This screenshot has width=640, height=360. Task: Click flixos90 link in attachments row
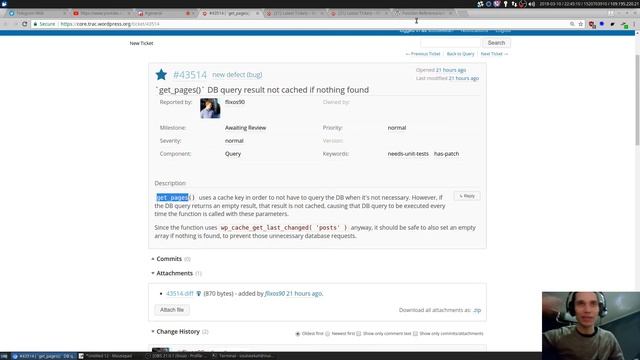pyautogui.click(x=275, y=293)
